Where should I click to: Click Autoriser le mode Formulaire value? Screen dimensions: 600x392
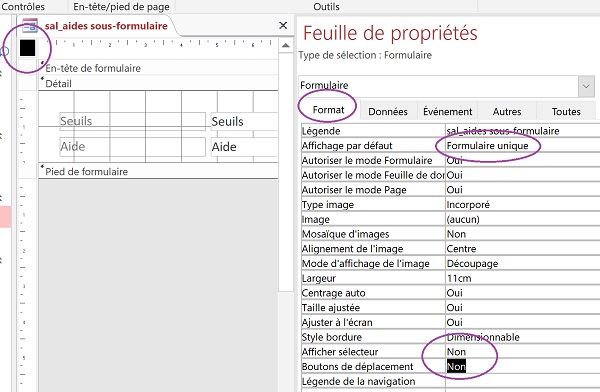click(523, 160)
